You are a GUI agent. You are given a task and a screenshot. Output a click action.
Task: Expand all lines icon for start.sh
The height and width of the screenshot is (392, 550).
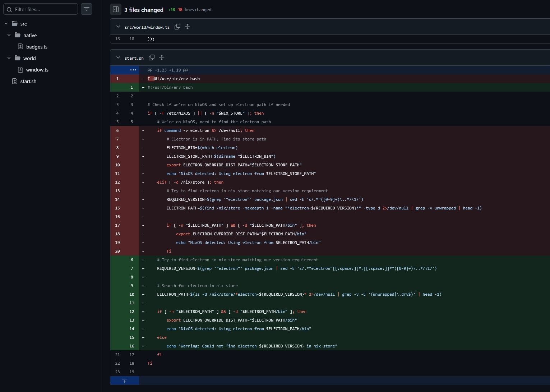(162, 58)
